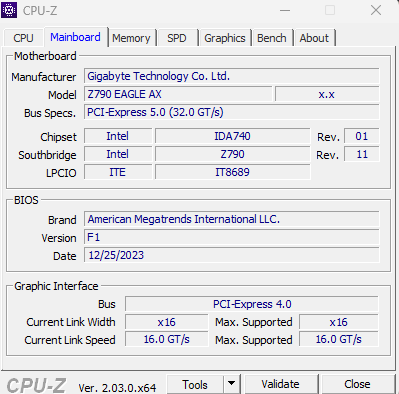Screen dimensions: 399x394
Task: Click the Graphic Interface Bus PCI-Express 4.0 field
Action: click(252, 304)
